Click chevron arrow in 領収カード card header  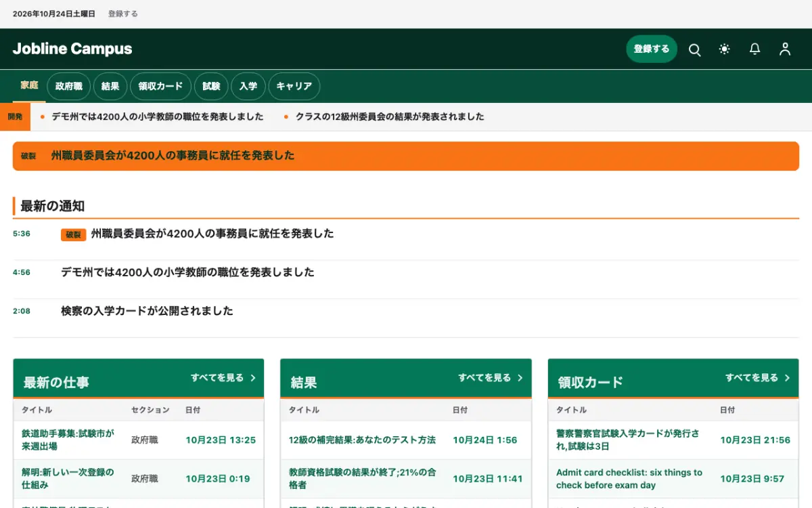[788, 378]
